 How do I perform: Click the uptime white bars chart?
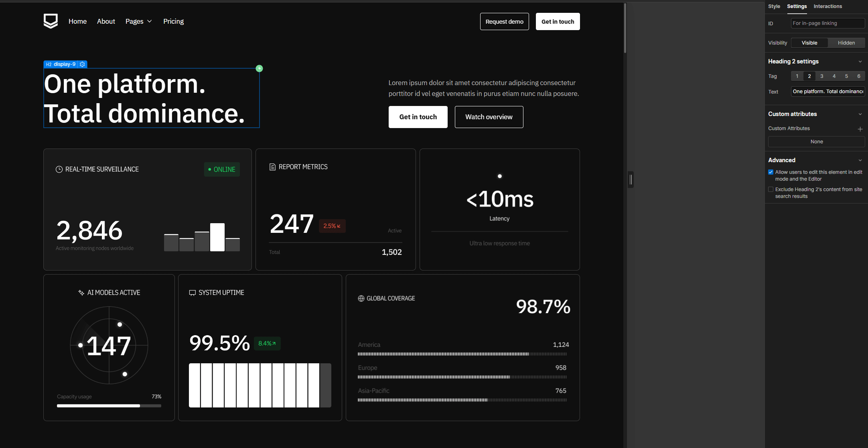coord(260,385)
